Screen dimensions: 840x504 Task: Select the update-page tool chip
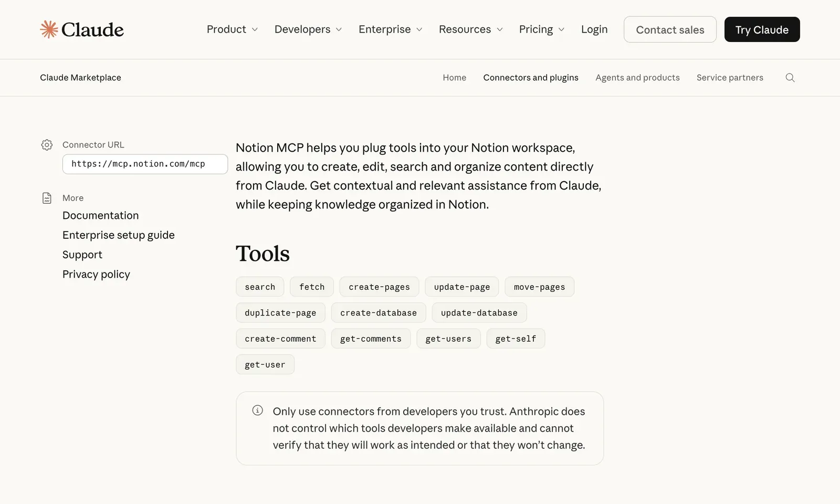462,287
